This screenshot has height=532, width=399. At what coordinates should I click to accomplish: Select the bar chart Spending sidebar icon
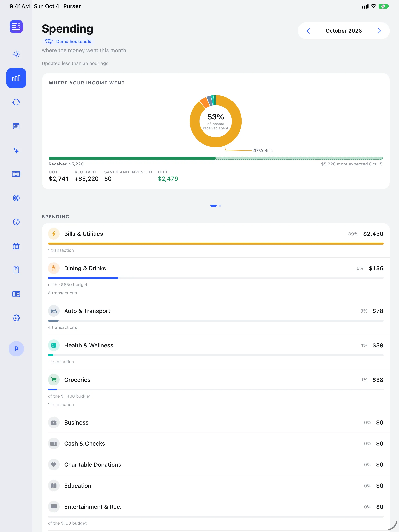pyautogui.click(x=16, y=78)
